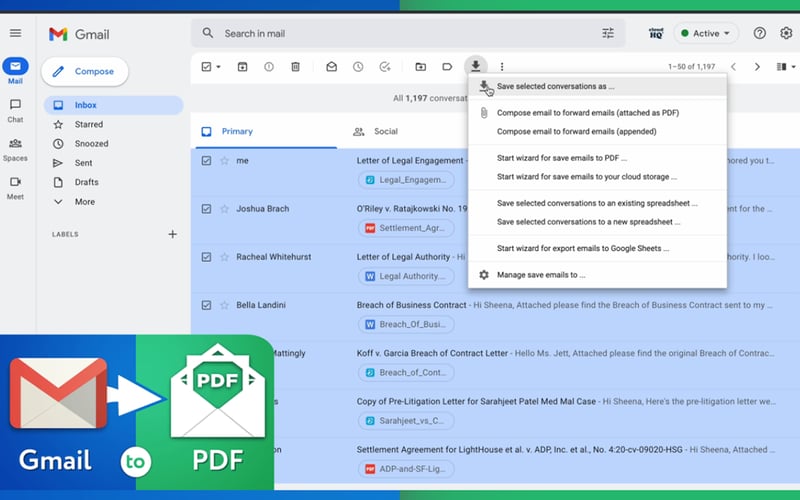Go to newer page with left chevron

[733, 67]
